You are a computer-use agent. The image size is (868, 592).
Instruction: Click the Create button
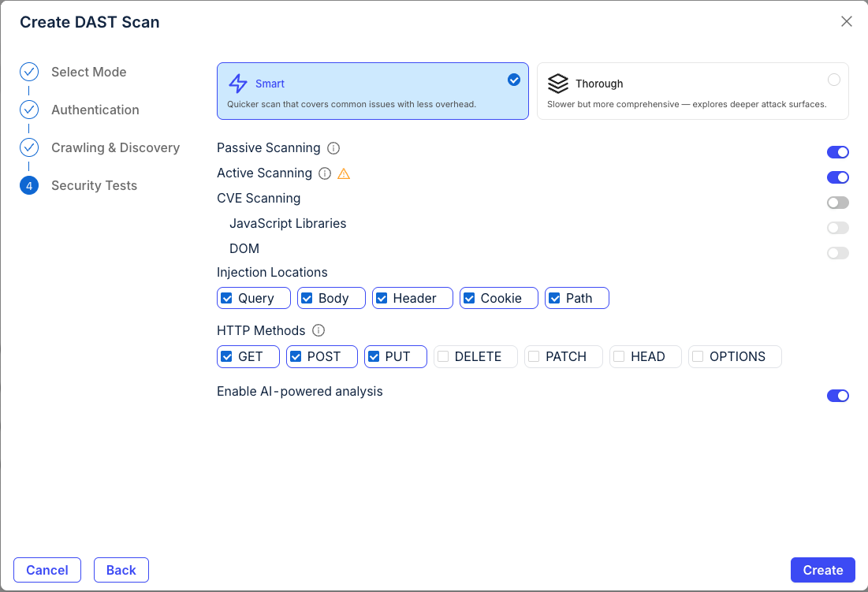point(822,570)
